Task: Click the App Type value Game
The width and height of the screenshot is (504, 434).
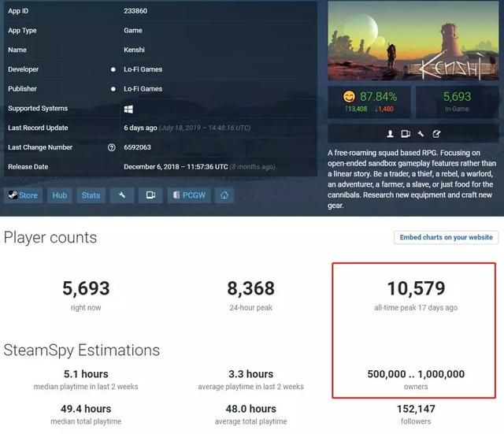Action: tap(133, 31)
